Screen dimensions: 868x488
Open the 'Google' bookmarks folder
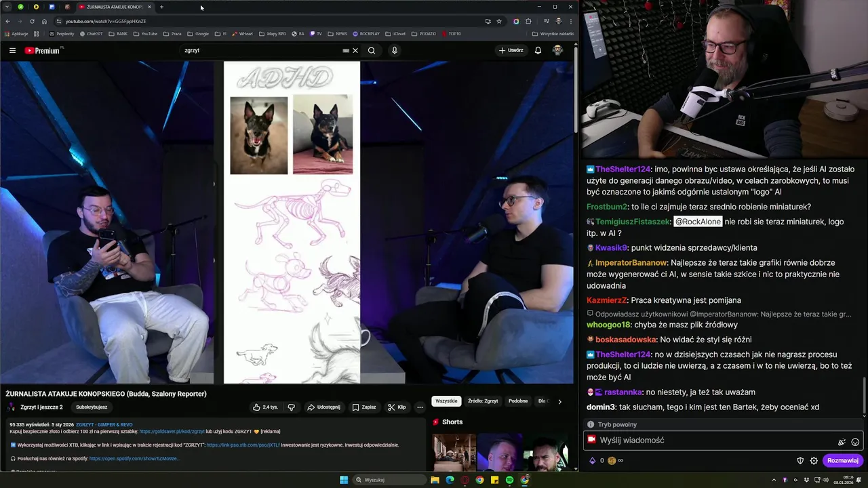(x=198, y=33)
